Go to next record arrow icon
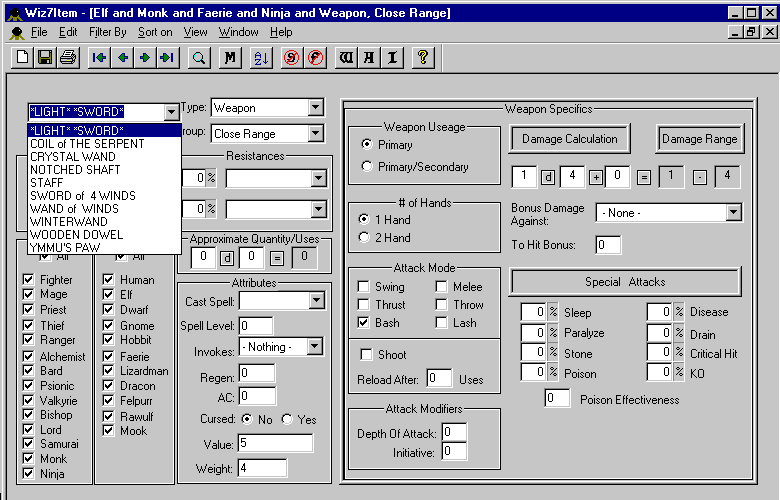Viewport: 780px width, 500px height. coord(145,58)
